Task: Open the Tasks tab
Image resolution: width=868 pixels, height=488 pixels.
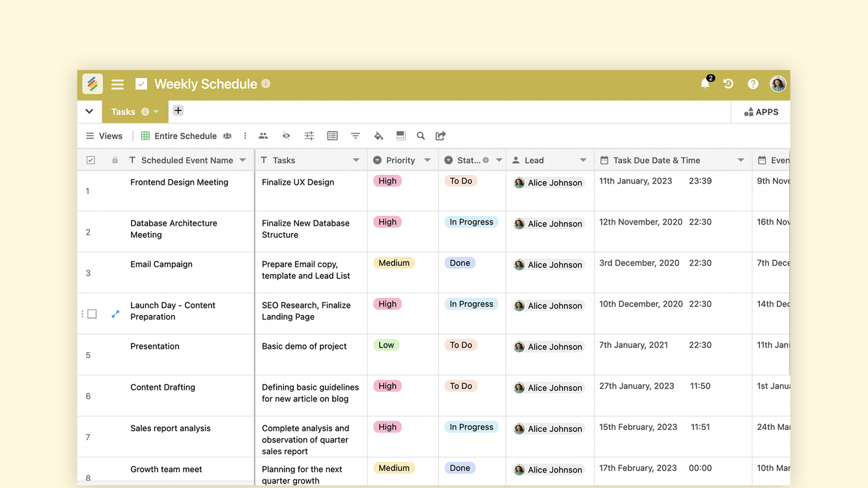Action: (x=123, y=112)
